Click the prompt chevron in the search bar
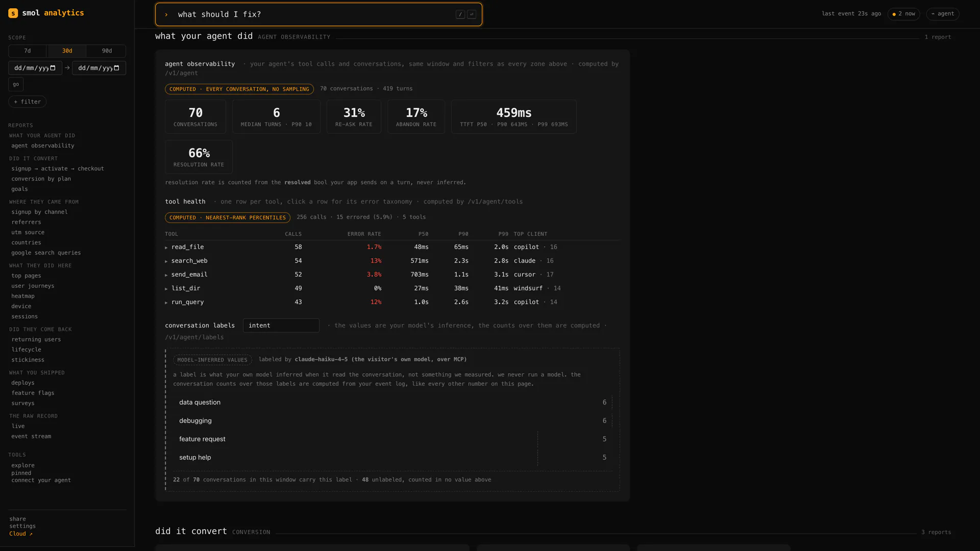The image size is (980, 551). 166,15
